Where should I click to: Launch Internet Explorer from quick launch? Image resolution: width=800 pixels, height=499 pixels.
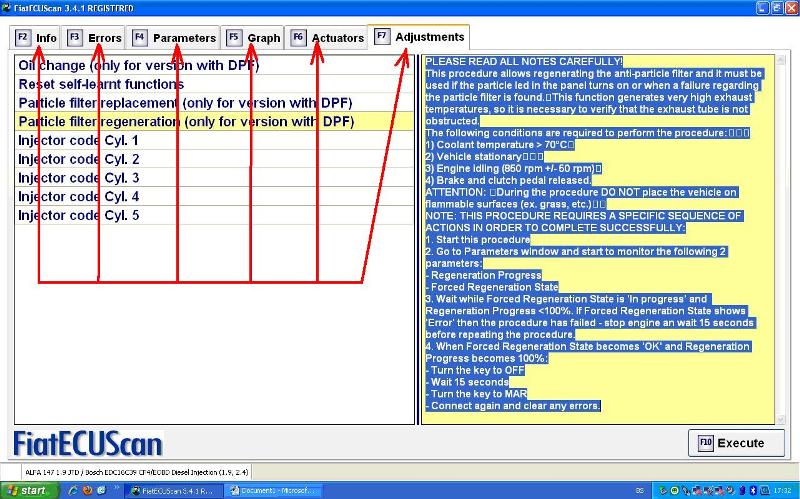coord(72,490)
